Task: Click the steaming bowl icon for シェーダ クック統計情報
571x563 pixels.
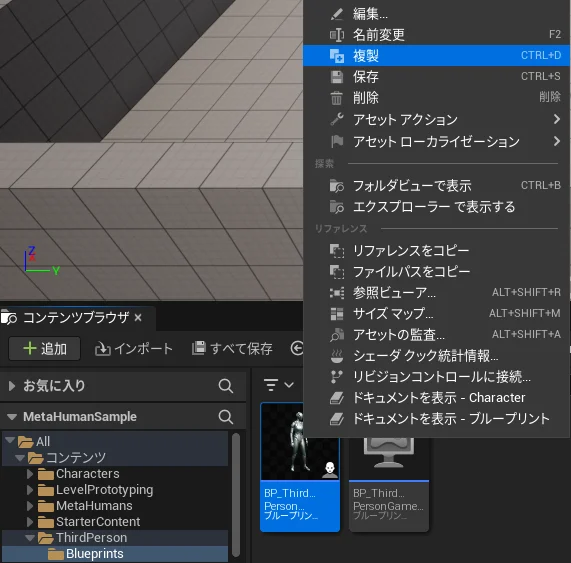Action: point(336,356)
